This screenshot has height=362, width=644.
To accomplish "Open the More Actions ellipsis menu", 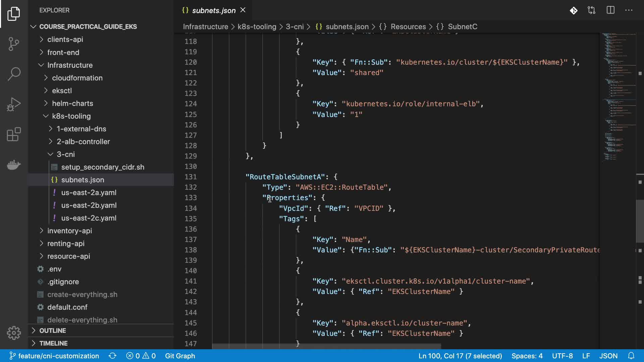I will coord(629,10).
